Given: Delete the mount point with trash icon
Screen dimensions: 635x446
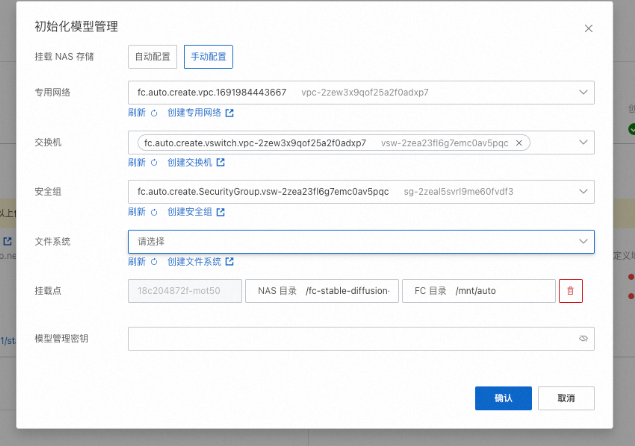Looking at the screenshot, I should point(571,291).
